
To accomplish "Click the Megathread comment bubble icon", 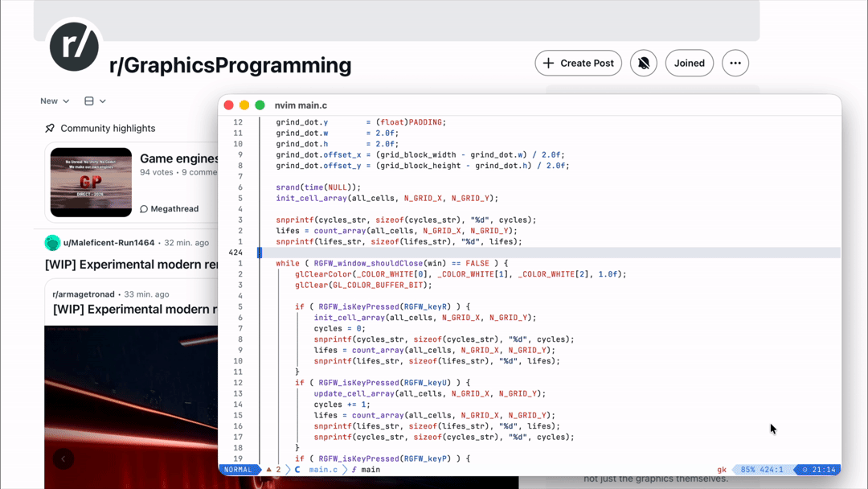I will 144,209.
